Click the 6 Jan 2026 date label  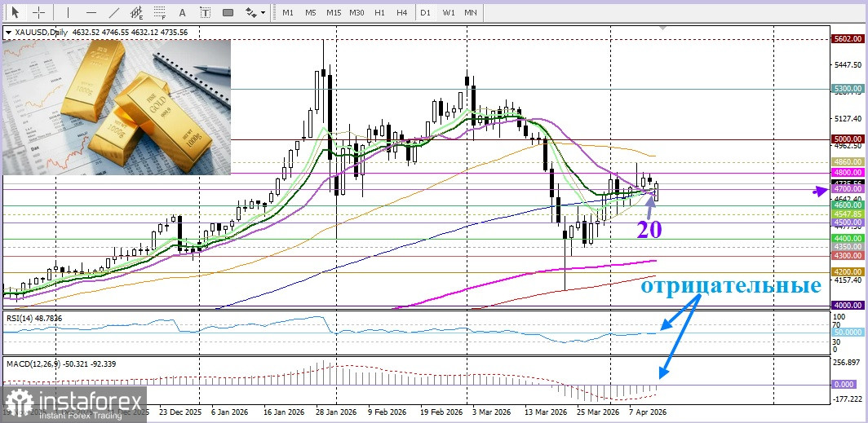pos(229,412)
